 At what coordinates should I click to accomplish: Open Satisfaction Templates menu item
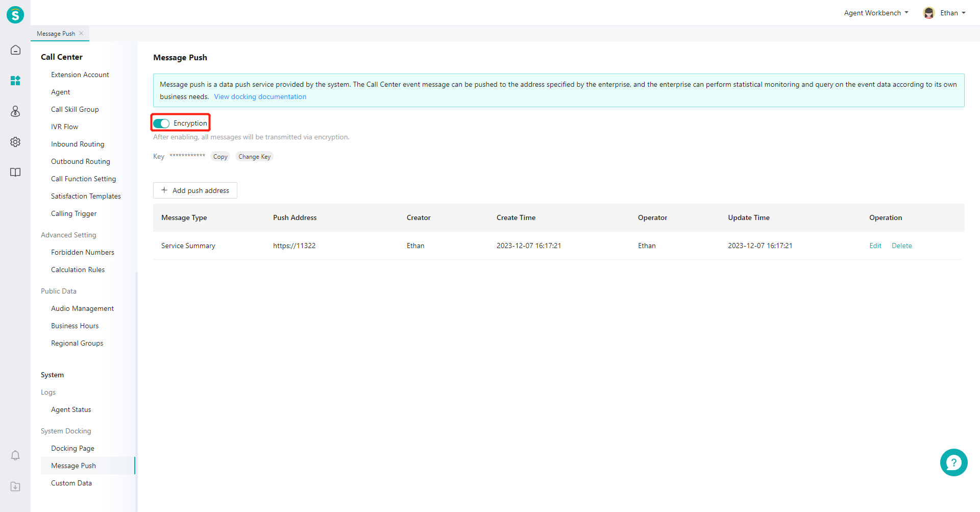86,196
